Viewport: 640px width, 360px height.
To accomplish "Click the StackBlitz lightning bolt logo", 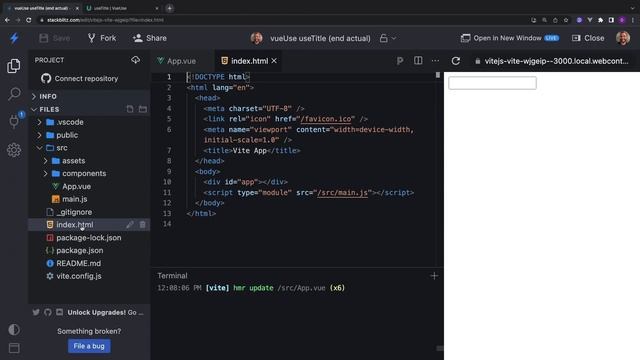I will (14, 38).
